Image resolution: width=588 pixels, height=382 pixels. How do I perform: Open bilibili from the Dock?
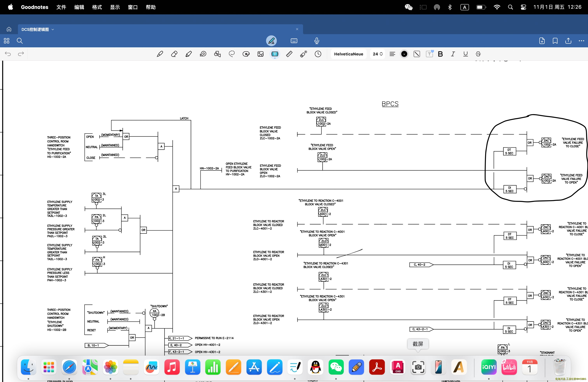click(509, 367)
